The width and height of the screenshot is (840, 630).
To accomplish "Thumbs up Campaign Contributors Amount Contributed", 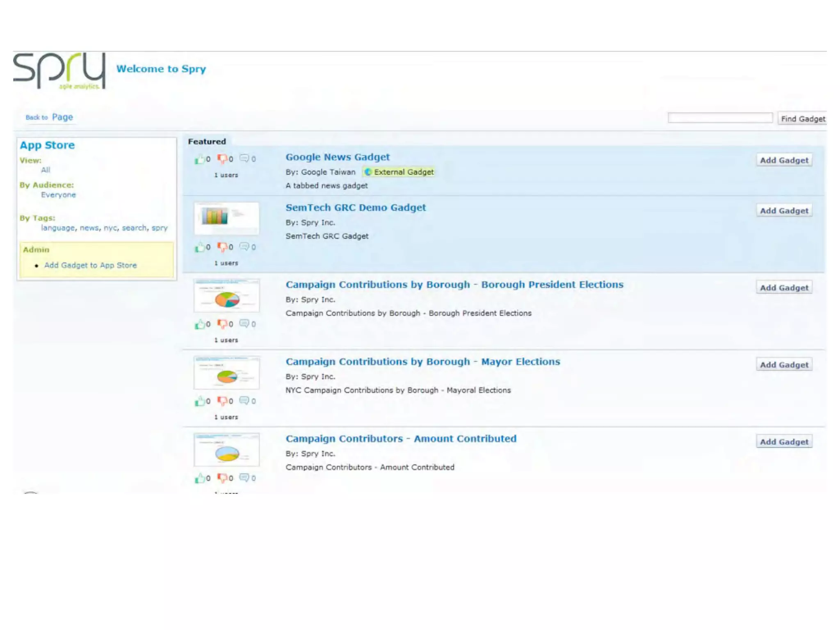I will tap(200, 478).
